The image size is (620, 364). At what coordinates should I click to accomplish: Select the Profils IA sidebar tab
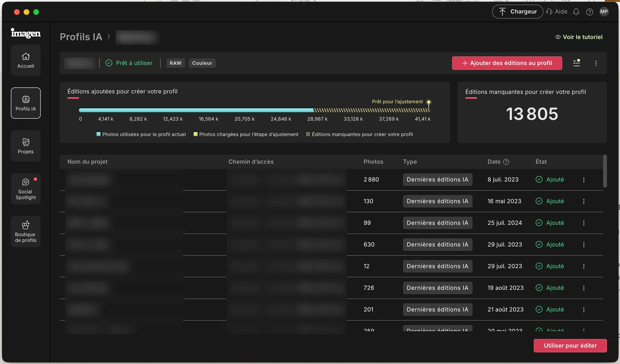coord(26,103)
